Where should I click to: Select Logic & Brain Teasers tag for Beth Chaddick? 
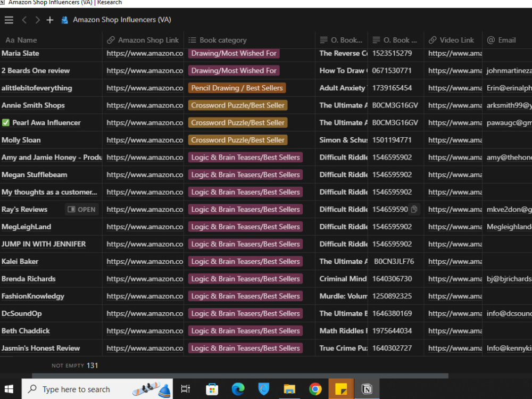(x=245, y=331)
